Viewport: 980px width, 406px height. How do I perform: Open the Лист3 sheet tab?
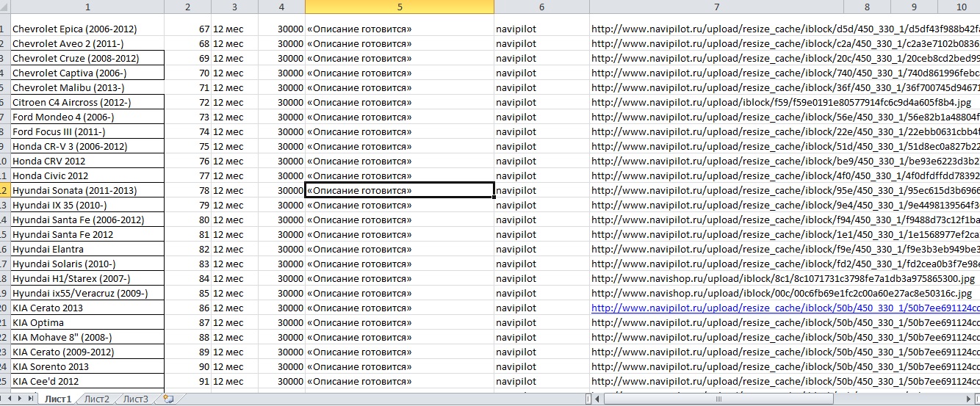tap(135, 399)
